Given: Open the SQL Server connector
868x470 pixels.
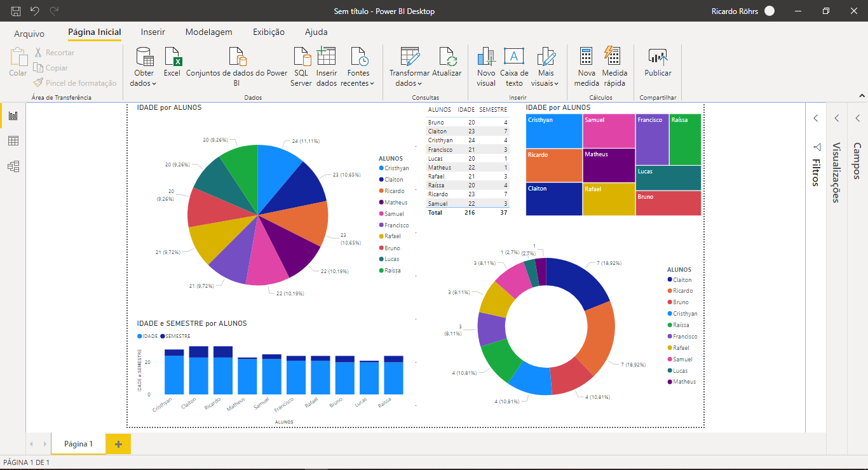Looking at the screenshot, I should pyautogui.click(x=301, y=58).
